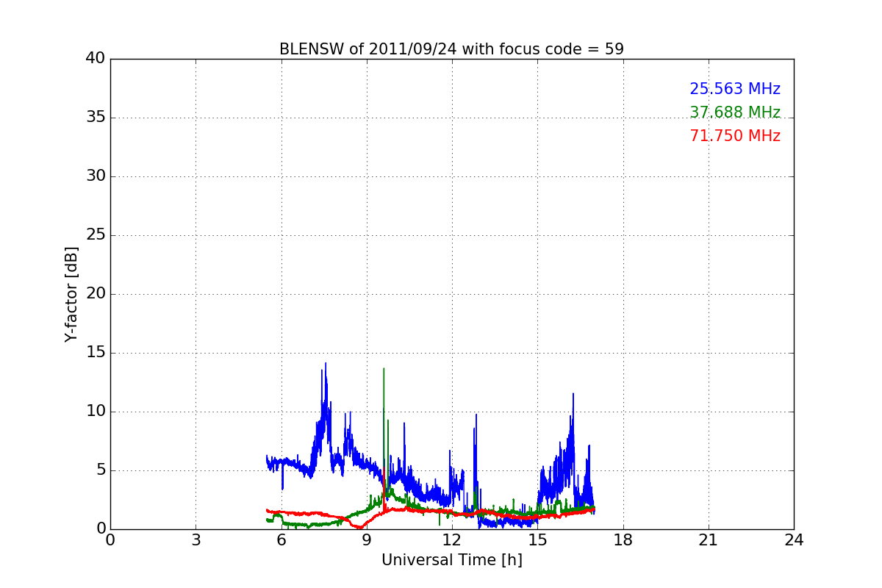Image resolution: width=882 pixels, height=588 pixels.
Task: Click the Universal Time [h] axis label
Action: [451, 560]
